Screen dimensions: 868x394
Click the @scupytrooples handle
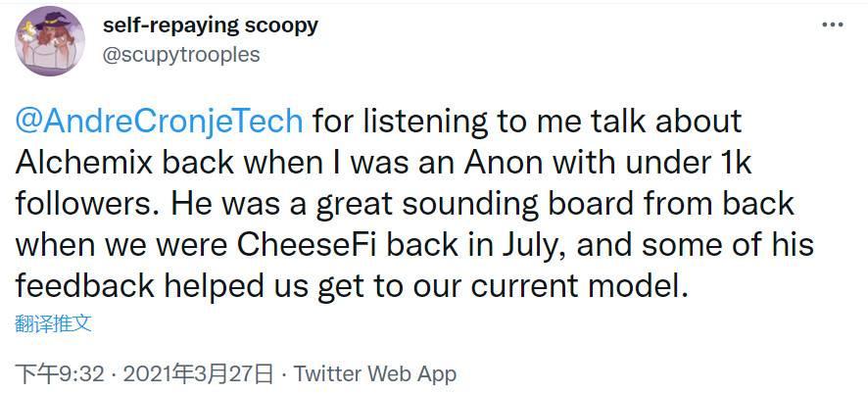181,54
